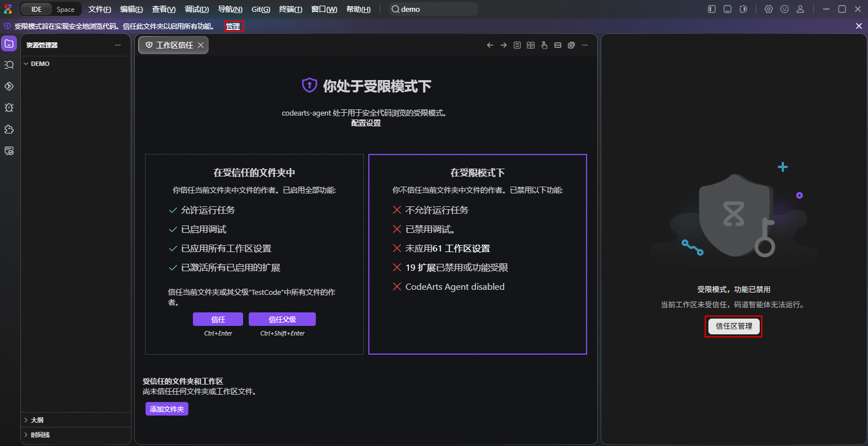Click the demo search box in title bar
The height and width of the screenshot is (446, 868).
(433, 9)
